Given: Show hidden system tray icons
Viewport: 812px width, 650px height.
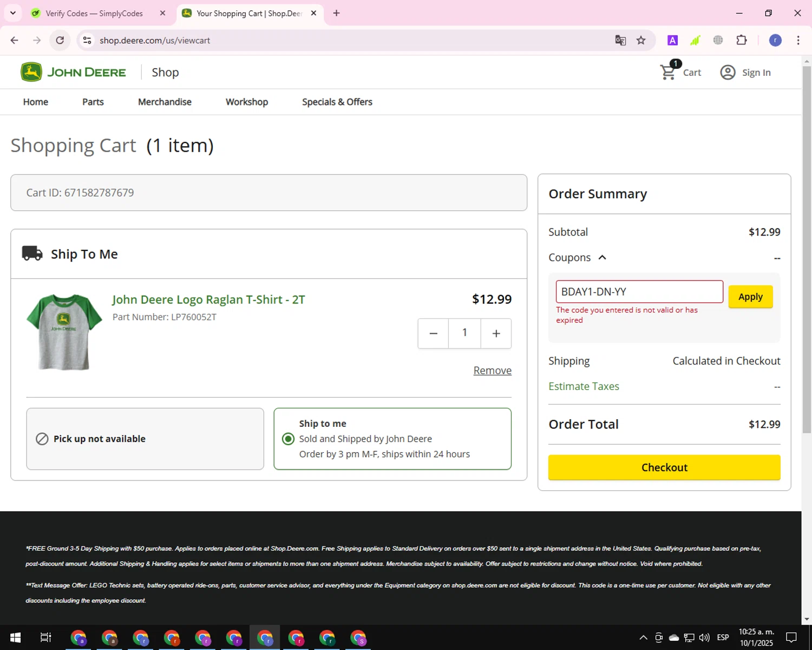Looking at the screenshot, I should (643, 638).
